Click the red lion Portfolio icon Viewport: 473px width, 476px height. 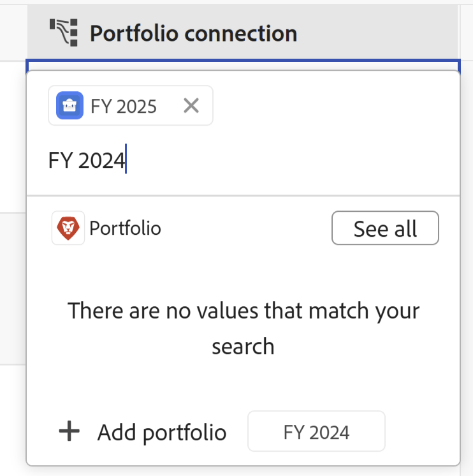click(68, 228)
